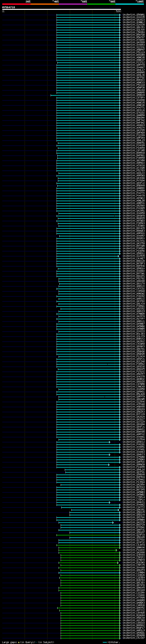Select label UniRef100_Q8X169
The width and height of the screenshot is (146, 644).
click(x=133, y=591)
